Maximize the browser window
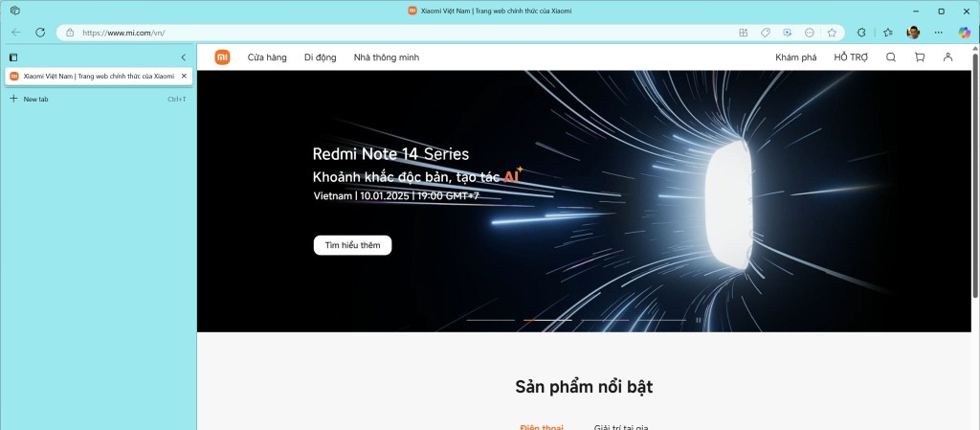 click(x=942, y=11)
